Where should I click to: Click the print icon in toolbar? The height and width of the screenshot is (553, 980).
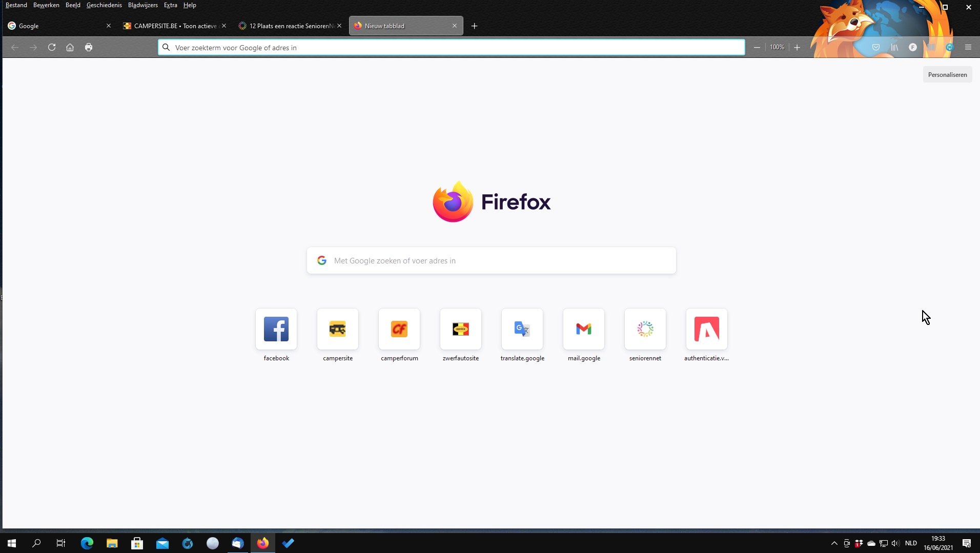89,47
